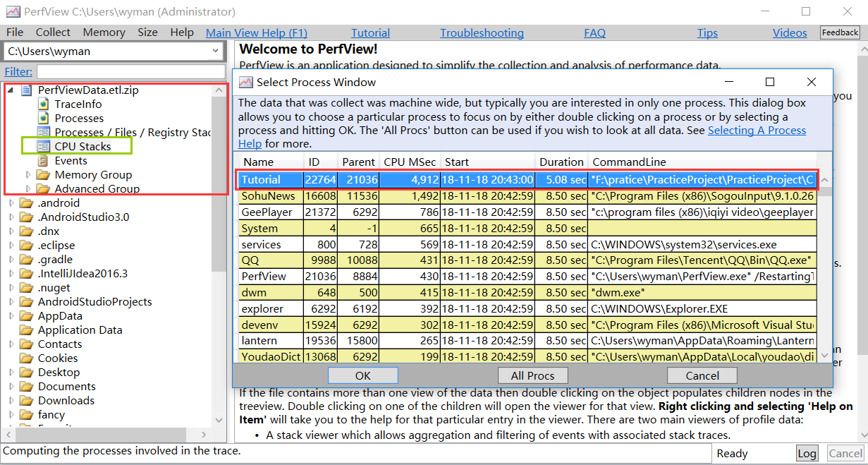Open the FAQ link
Screen dimensions: 868x465
(594, 33)
